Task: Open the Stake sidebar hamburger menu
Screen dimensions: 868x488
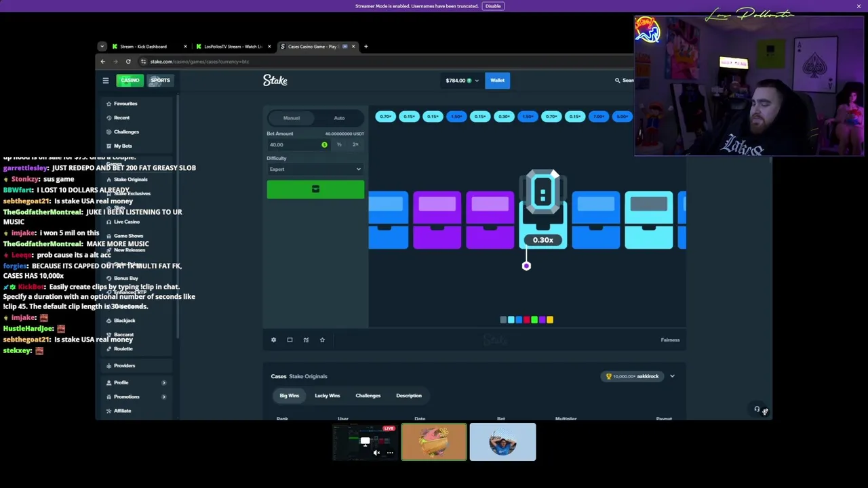Action: (x=106, y=81)
